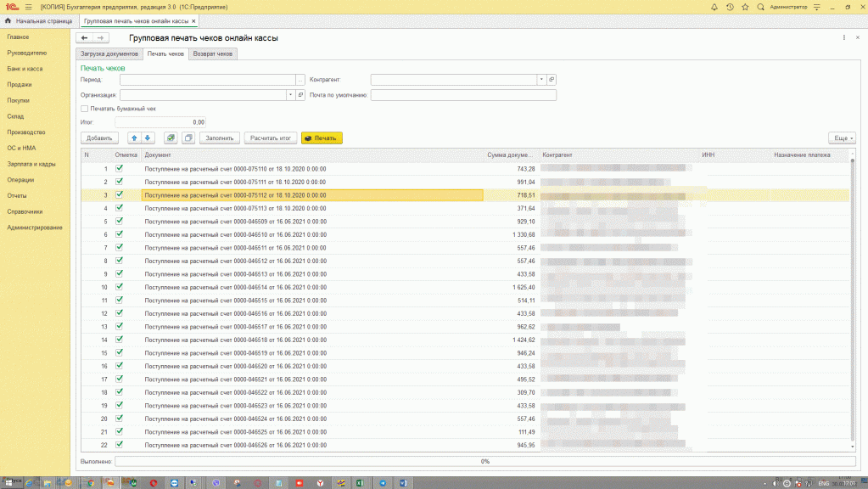Viewport: 868px width, 489px height.
Task: Switch to the Возврат чеков tab
Action: [213, 53]
